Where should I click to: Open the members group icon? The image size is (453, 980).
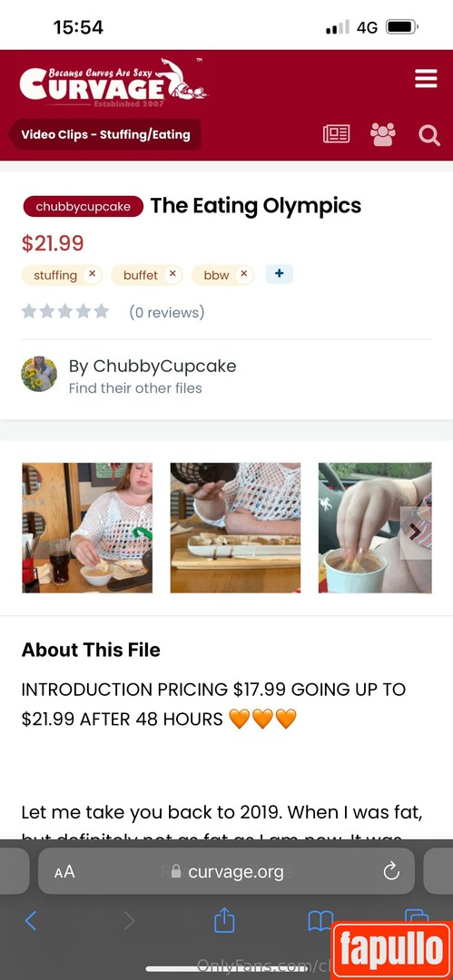pyautogui.click(x=383, y=134)
